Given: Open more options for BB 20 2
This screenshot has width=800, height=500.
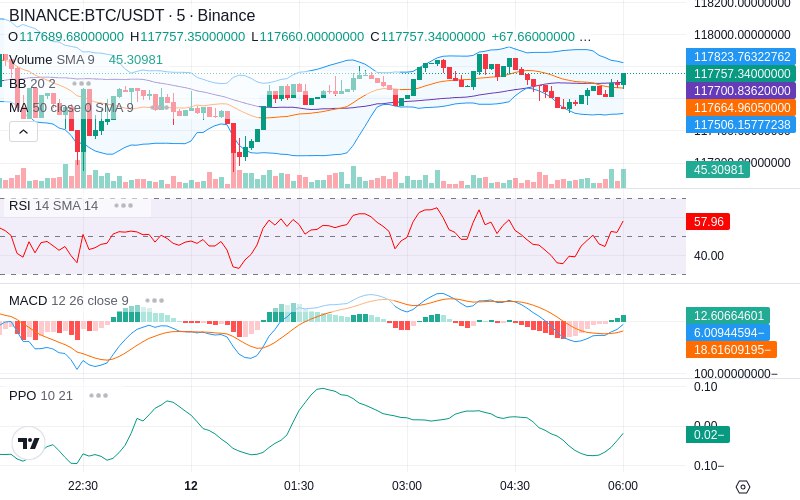Looking at the screenshot, I should tap(82, 83).
